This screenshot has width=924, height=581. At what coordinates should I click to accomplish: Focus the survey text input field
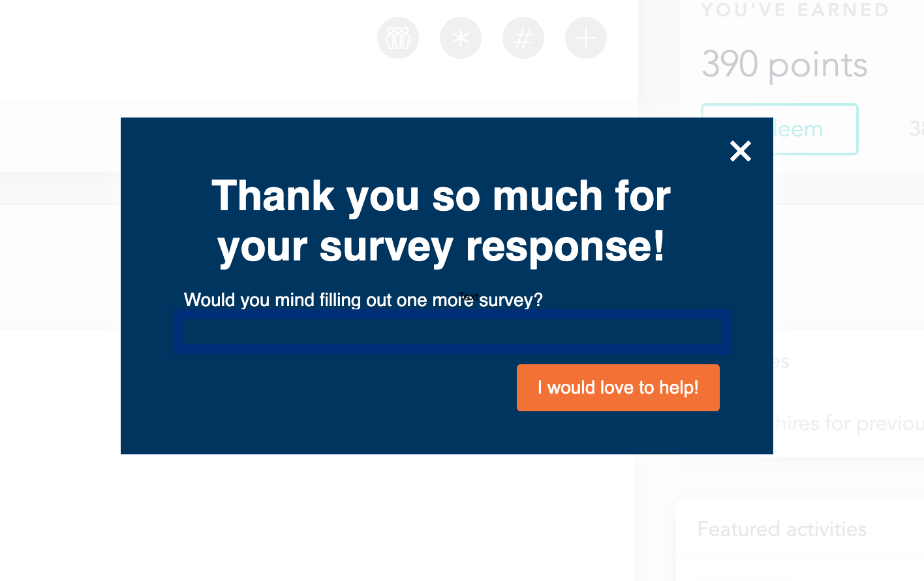coord(452,332)
